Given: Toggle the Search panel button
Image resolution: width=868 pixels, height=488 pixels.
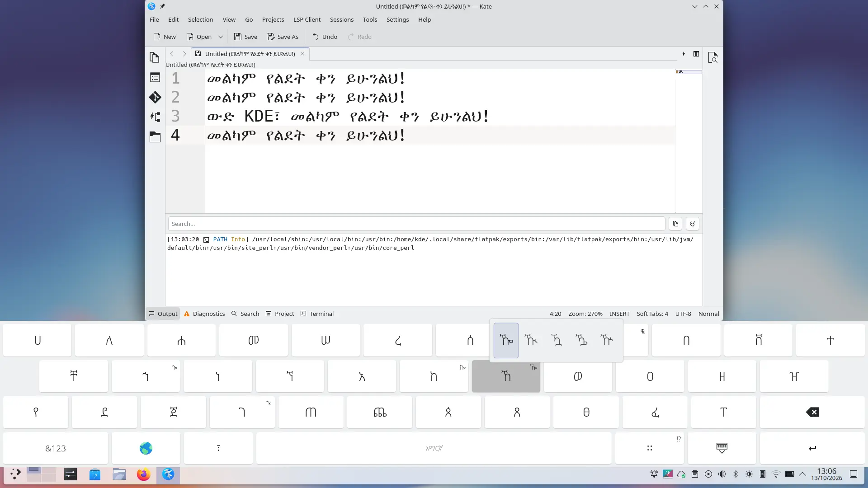Looking at the screenshot, I should (245, 314).
